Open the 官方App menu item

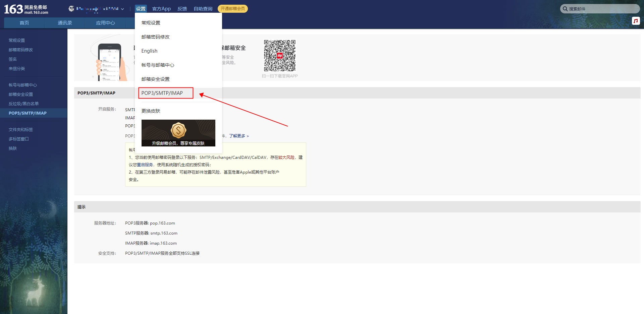[161, 9]
